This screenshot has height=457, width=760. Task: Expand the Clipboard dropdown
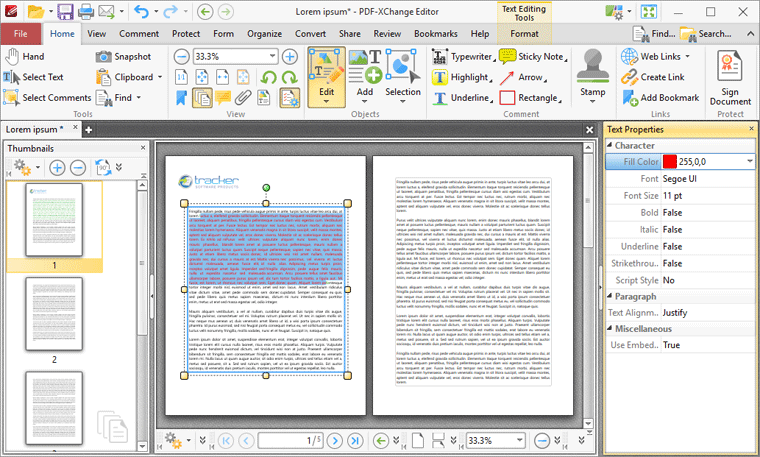[x=160, y=77]
